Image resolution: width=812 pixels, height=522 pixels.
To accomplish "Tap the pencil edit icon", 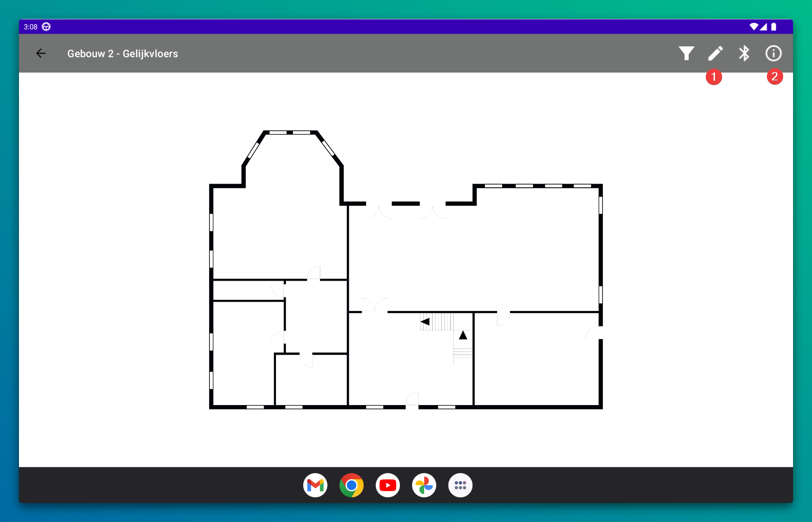I will tap(715, 54).
